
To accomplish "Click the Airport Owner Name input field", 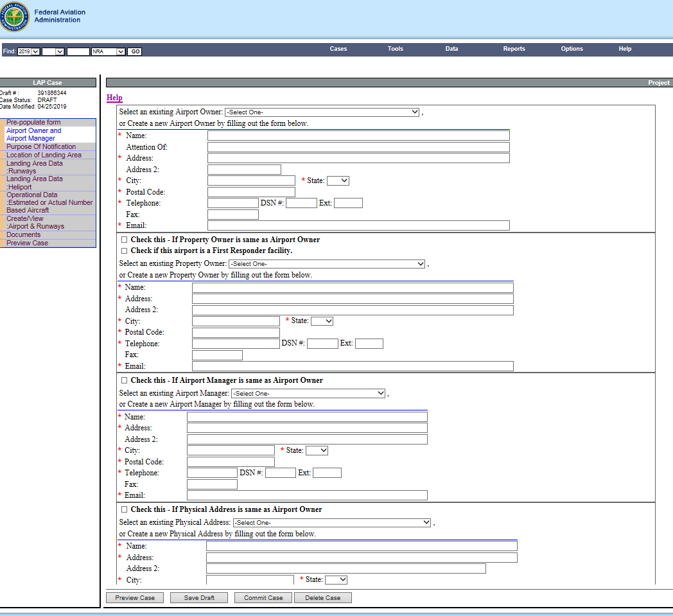I will pyautogui.click(x=358, y=136).
